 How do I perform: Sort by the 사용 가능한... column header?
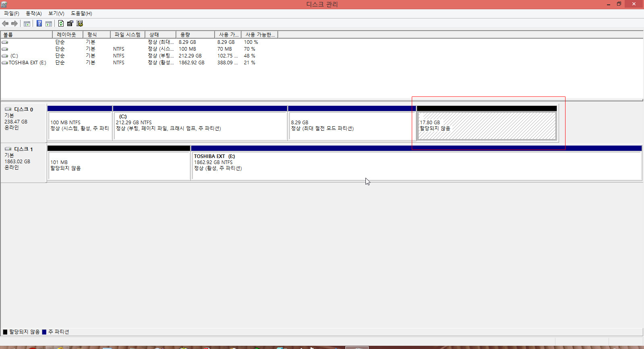coord(260,35)
